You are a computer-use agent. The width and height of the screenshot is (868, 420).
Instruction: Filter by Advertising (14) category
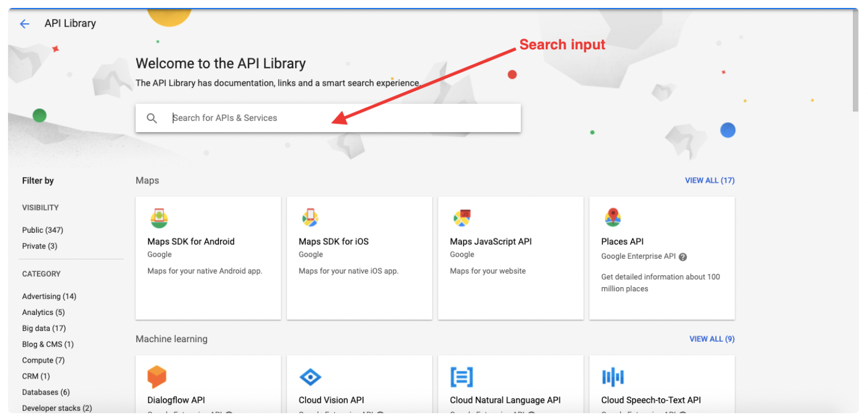tap(49, 296)
